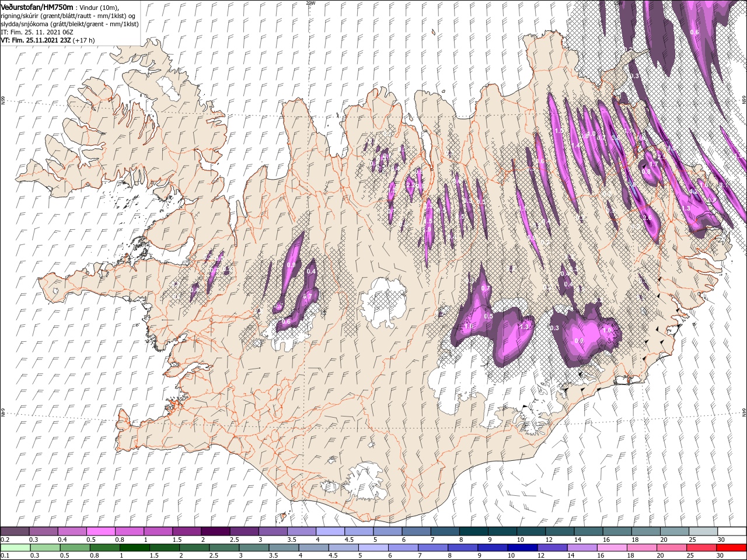Screen dimensions: 747x560
Task: Pick the violet swatch labeled 14 in the rain scale
Action: click(x=582, y=548)
